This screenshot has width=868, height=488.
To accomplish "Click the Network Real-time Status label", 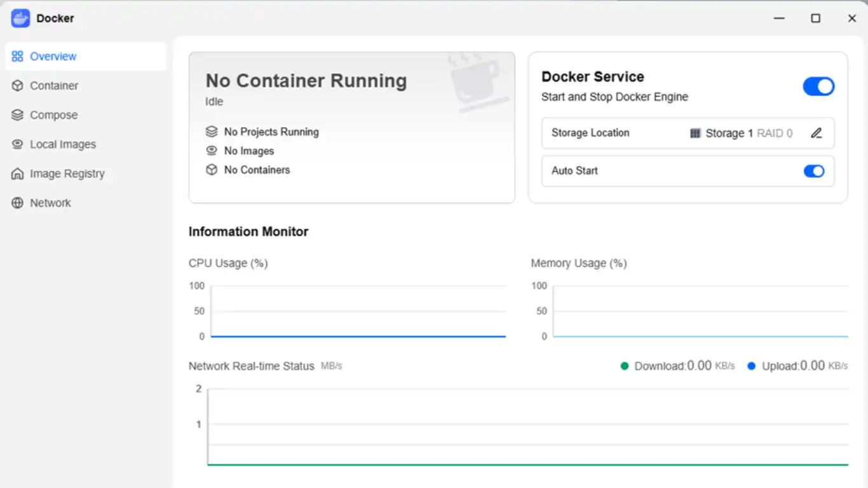I will coord(252,366).
